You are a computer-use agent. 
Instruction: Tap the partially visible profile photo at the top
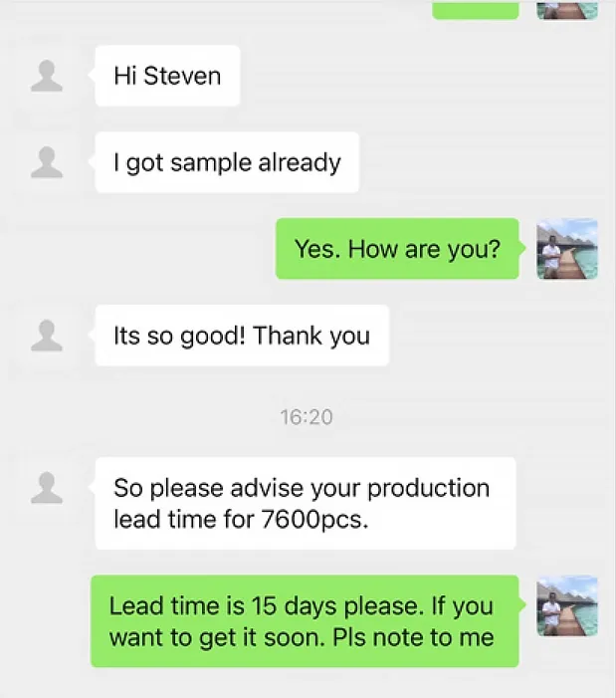(567, 10)
